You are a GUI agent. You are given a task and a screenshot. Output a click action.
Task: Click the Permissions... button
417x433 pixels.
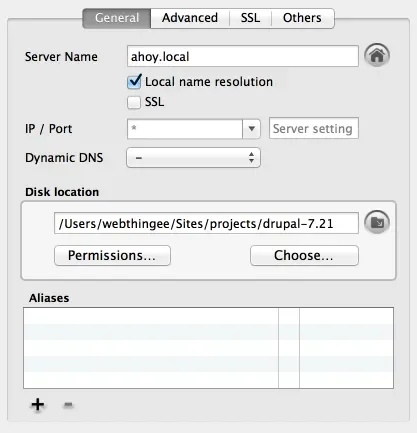112,256
